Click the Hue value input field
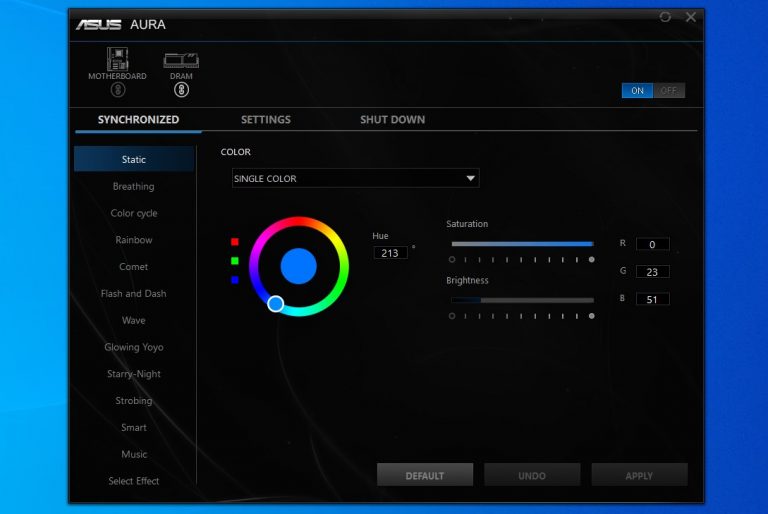Image resolution: width=768 pixels, height=514 pixels. (390, 253)
